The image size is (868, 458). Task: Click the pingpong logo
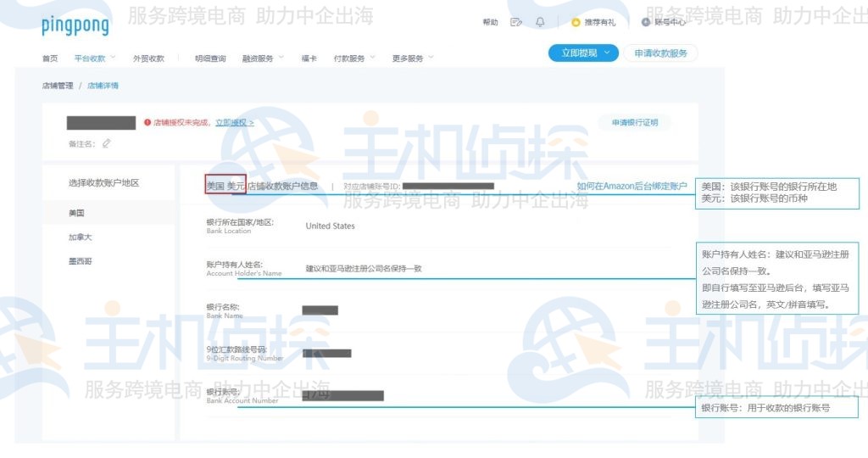[x=75, y=25]
